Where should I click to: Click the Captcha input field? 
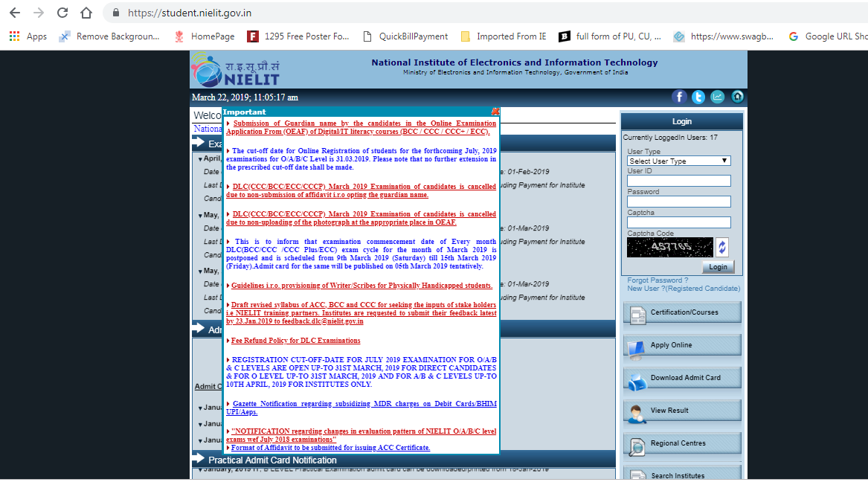(x=678, y=222)
